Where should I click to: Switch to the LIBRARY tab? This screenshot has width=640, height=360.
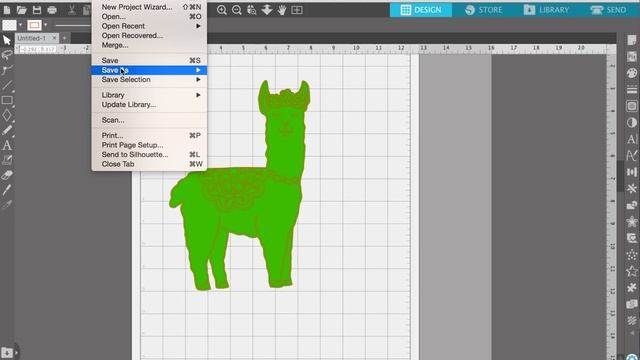(x=547, y=10)
